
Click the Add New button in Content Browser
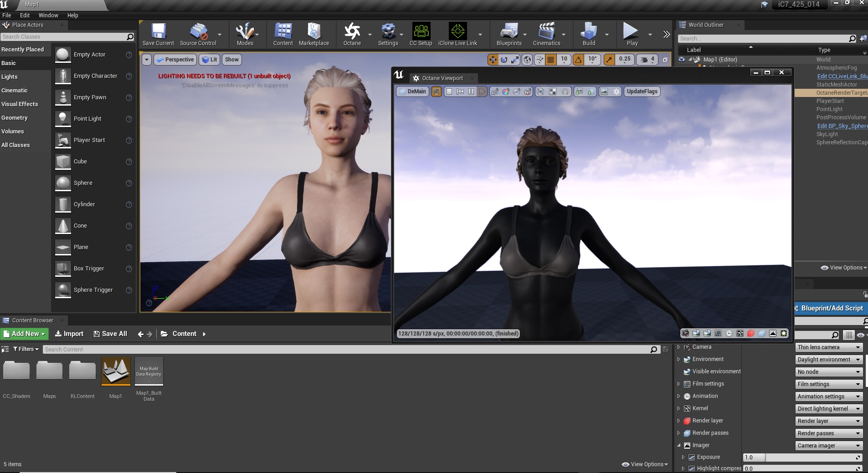click(24, 334)
